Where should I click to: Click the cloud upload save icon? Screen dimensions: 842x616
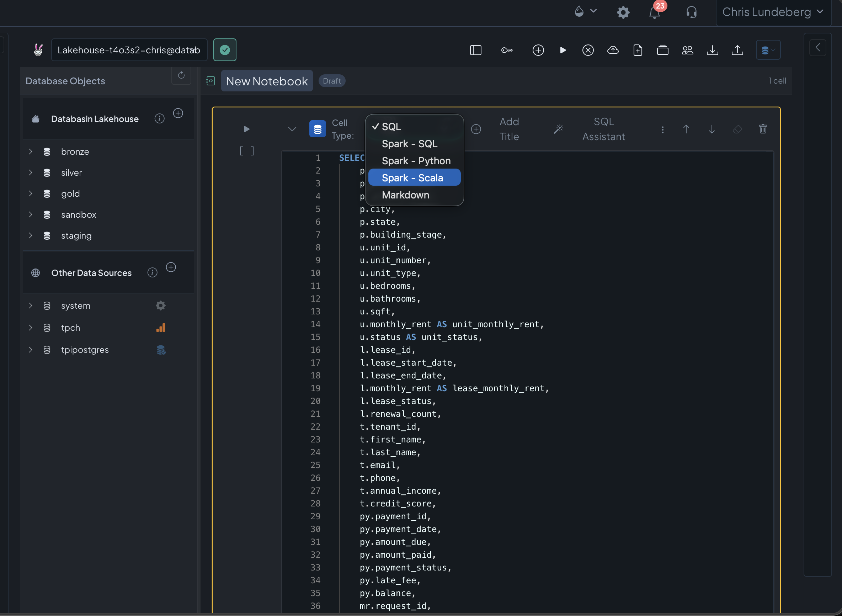[613, 50]
